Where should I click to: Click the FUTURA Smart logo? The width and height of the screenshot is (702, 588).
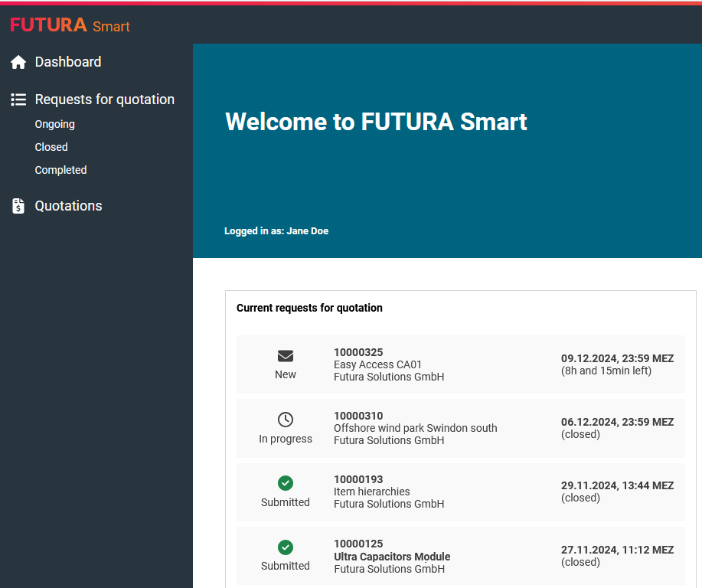(x=70, y=25)
